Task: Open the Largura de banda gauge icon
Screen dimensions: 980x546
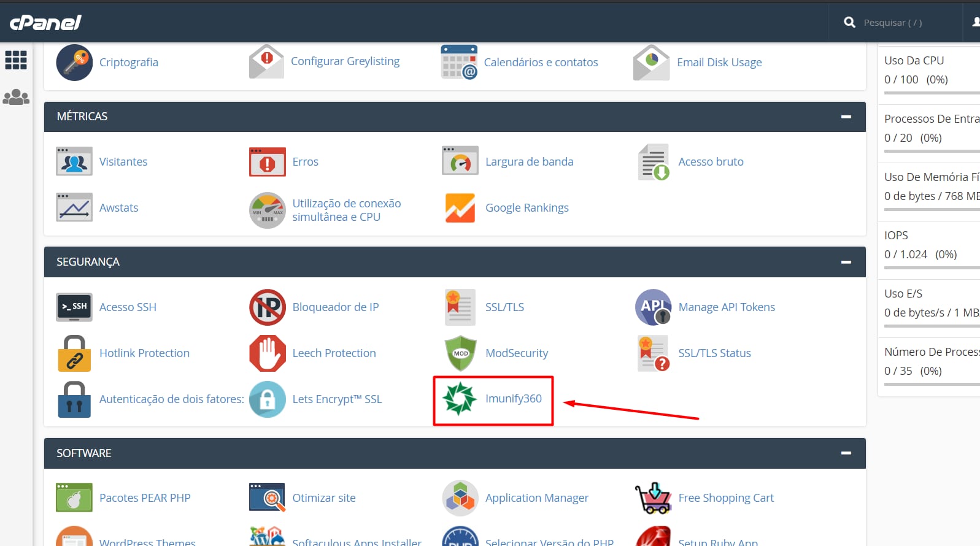Action: [460, 161]
